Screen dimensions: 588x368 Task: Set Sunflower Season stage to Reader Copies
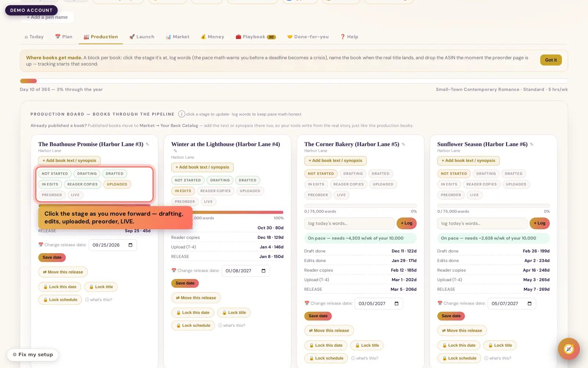(481, 184)
